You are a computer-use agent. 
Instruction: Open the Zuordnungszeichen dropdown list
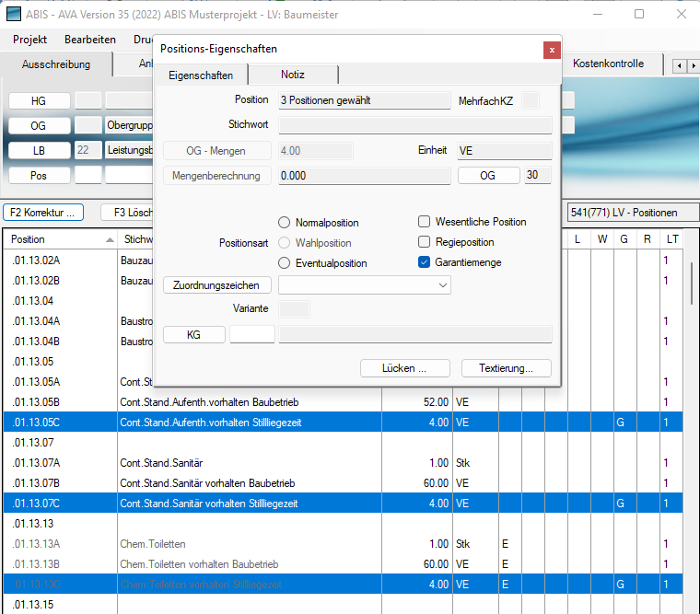pos(442,285)
